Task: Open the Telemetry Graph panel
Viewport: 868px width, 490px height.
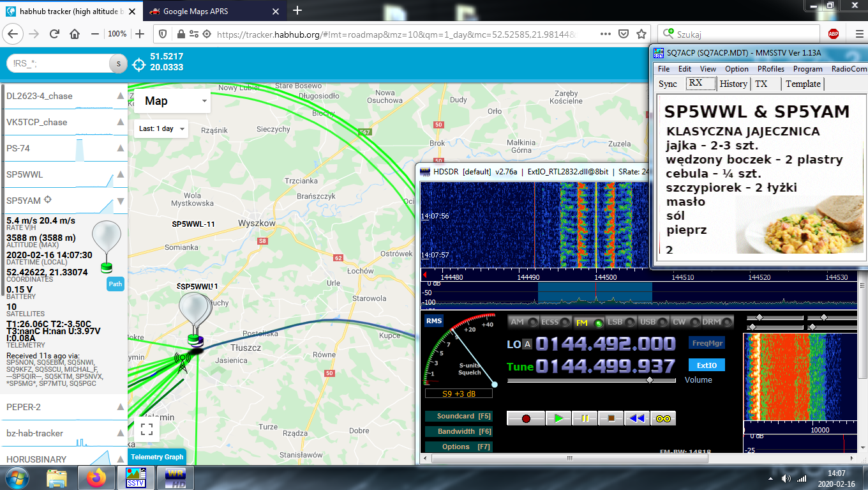Action: point(156,456)
